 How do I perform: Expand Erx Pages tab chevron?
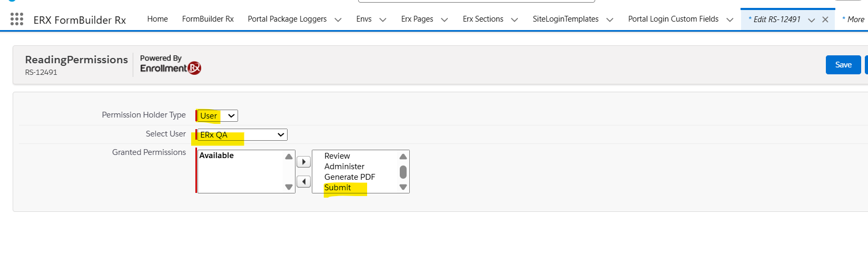click(445, 20)
